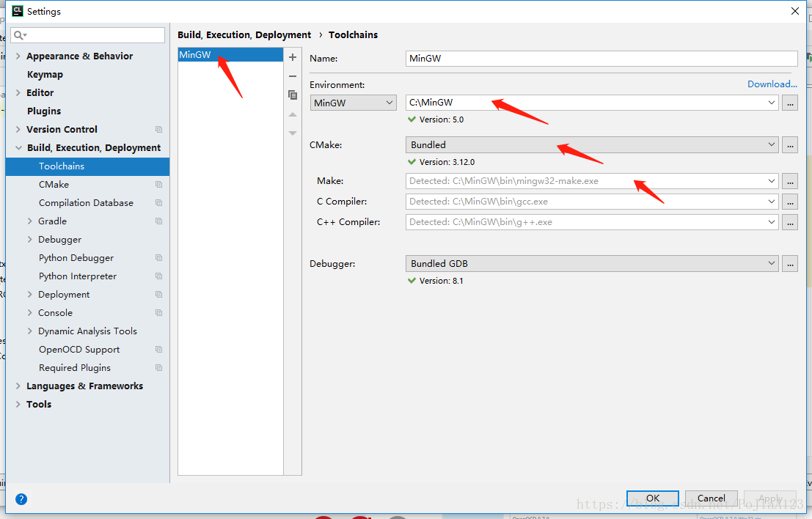Expand the Editor section
The width and height of the screenshot is (812, 519).
tap(18, 92)
